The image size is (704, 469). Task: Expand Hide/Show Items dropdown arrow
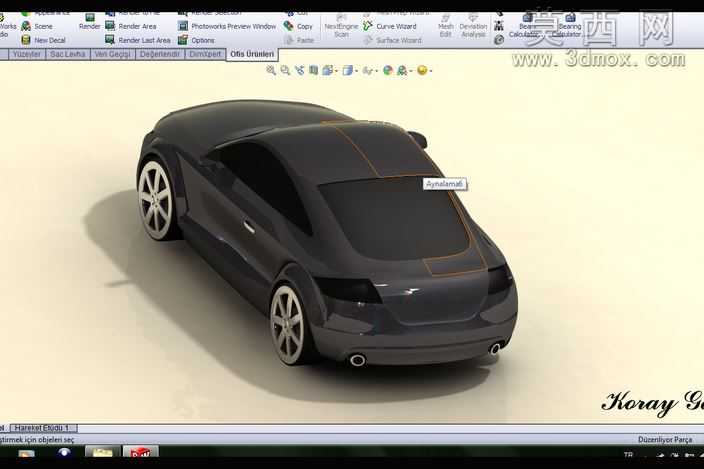click(376, 71)
